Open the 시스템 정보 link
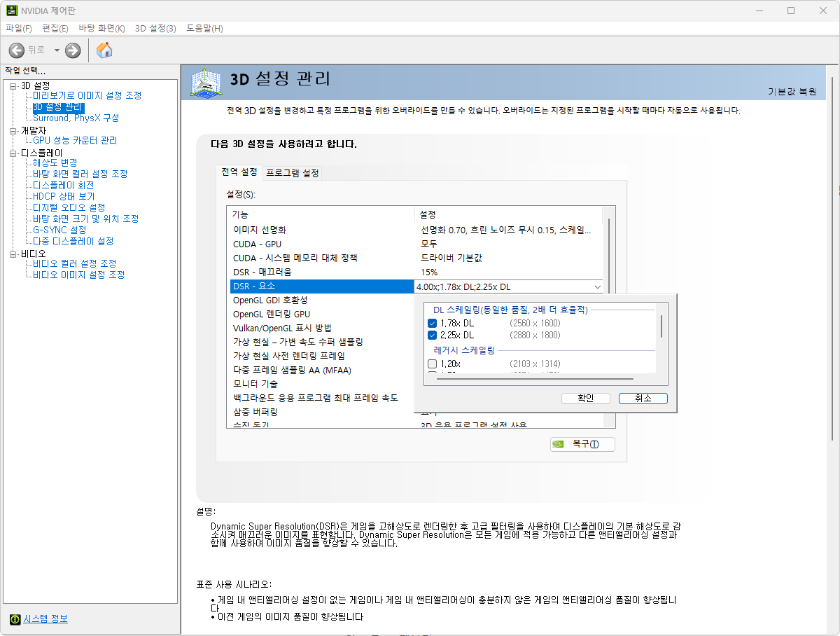 click(x=45, y=619)
